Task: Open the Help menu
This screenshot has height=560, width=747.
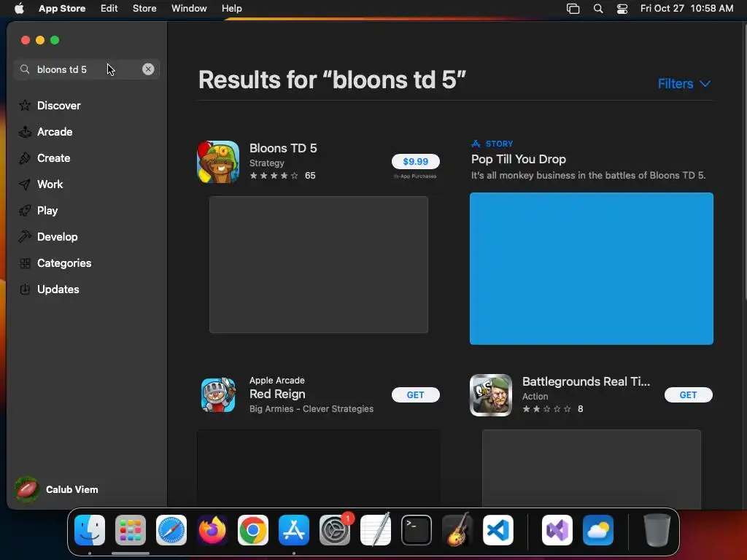Action: tap(231, 8)
